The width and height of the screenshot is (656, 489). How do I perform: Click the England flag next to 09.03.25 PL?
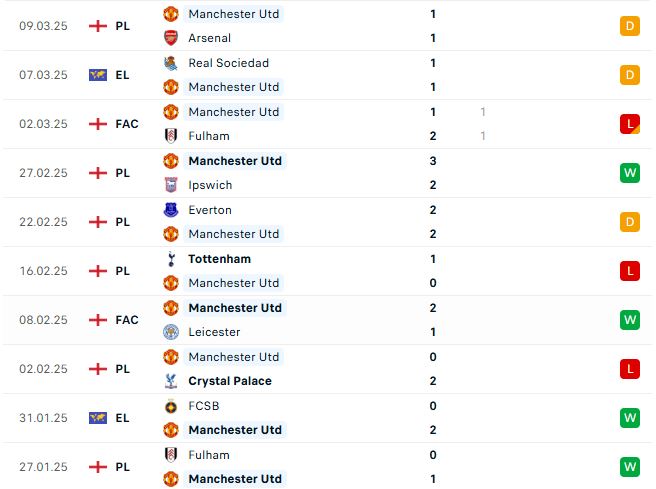(98, 26)
